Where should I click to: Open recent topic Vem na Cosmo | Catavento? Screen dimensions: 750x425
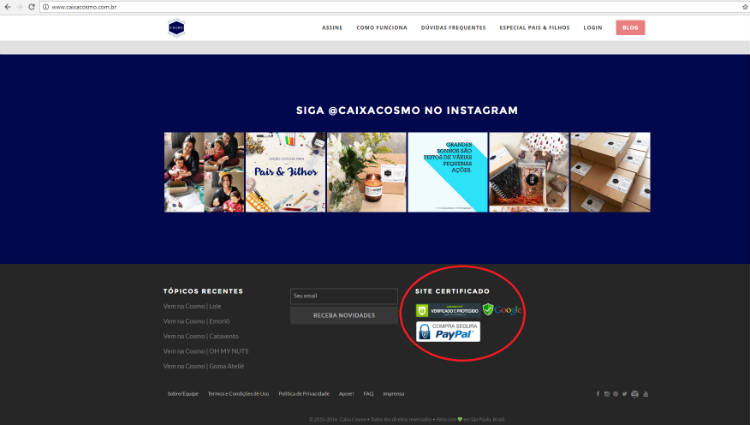pyautogui.click(x=200, y=336)
